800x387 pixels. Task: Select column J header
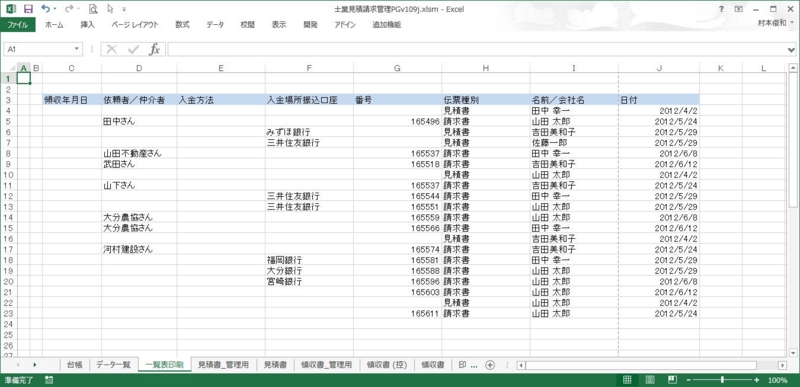pos(659,68)
